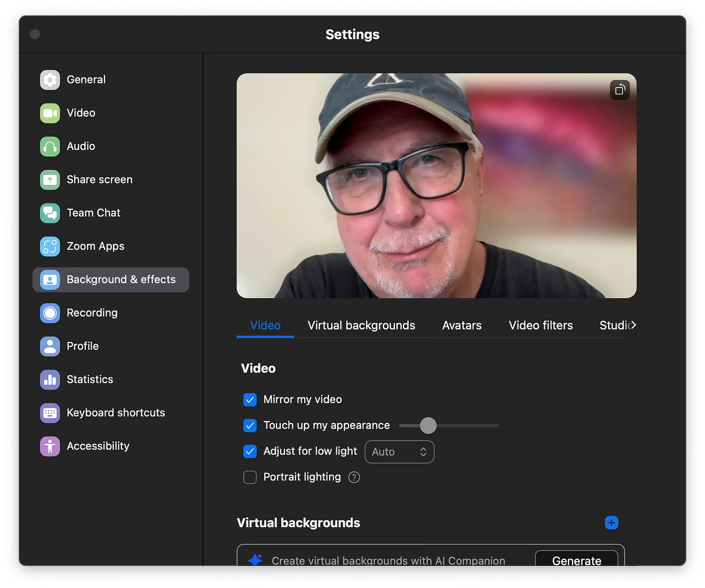This screenshot has width=705, height=588.
Task: Select General text label in sidebar
Action: click(86, 80)
